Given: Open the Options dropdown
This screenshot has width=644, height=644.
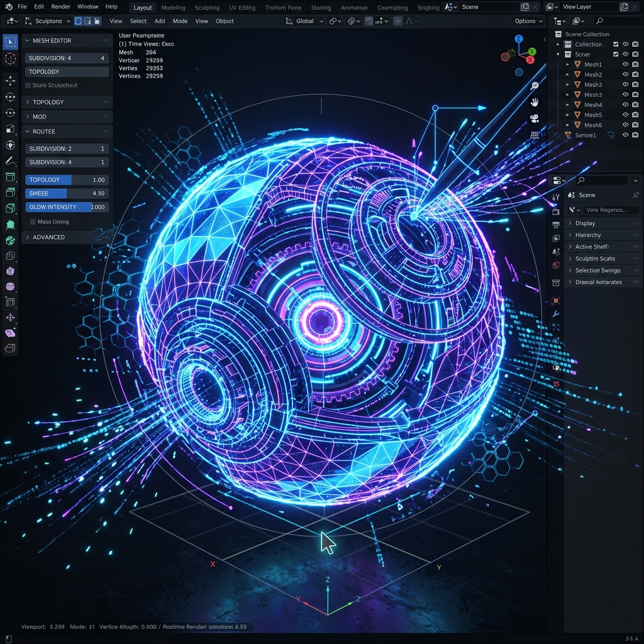Looking at the screenshot, I should 529,21.
